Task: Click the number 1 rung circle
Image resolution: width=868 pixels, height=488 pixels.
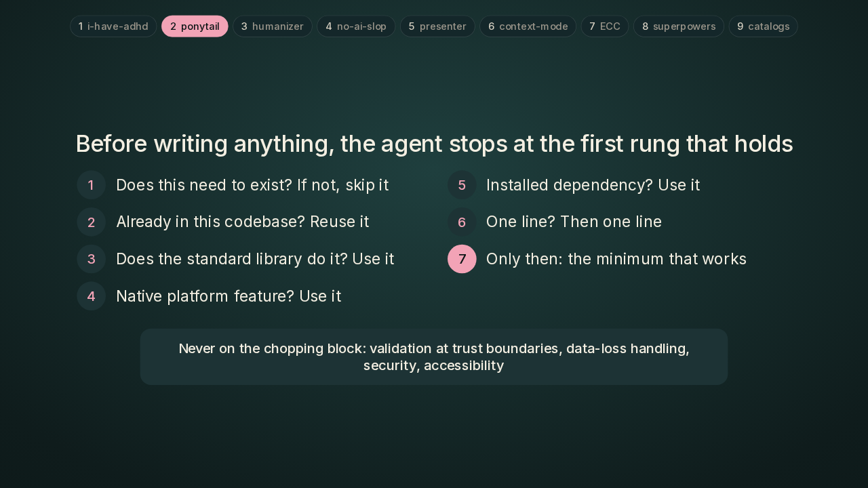Action: pos(92,185)
